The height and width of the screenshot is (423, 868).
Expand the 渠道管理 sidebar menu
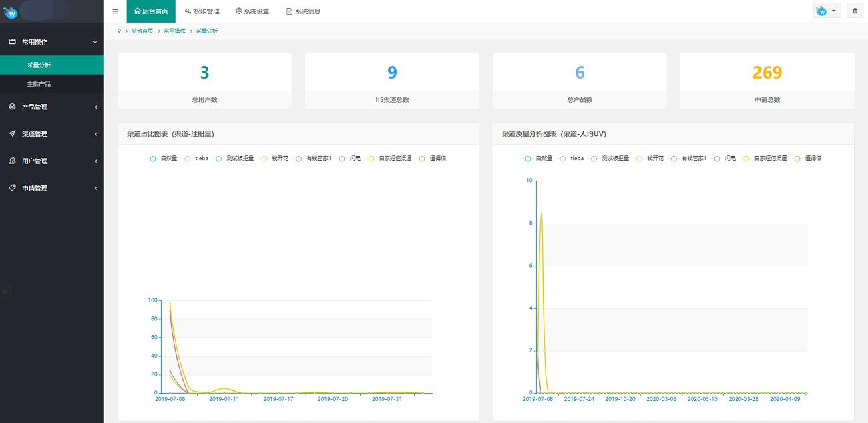pyautogui.click(x=52, y=133)
